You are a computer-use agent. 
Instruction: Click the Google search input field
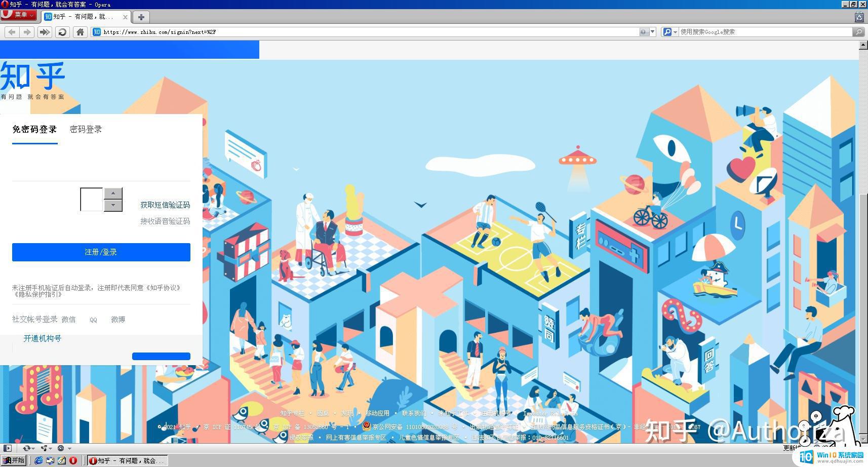pyautogui.click(x=765, y=32)
